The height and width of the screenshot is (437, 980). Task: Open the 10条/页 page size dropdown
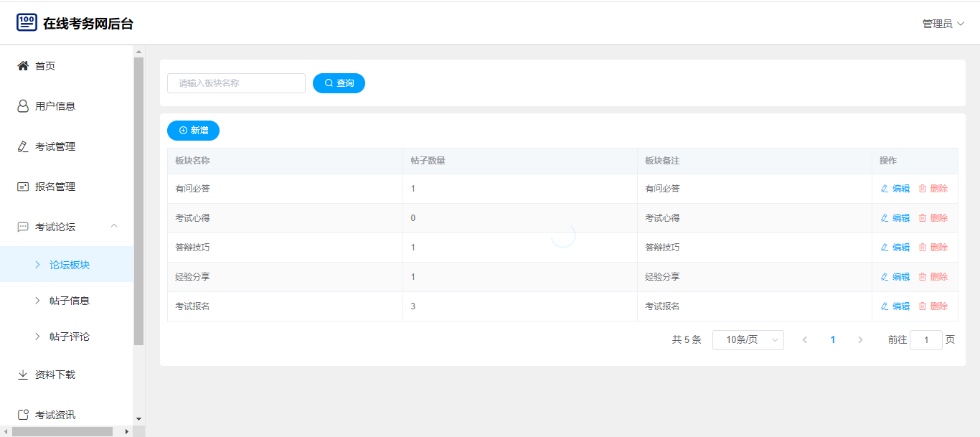(748, 340)
